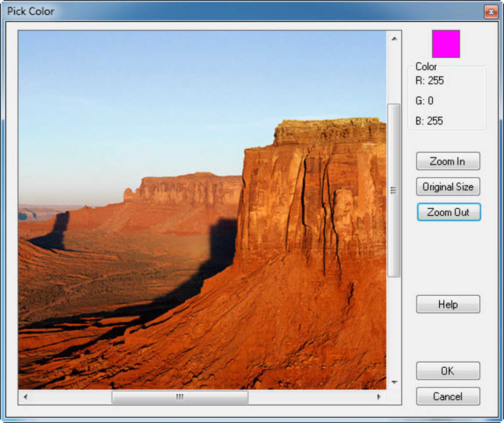
Task: Click the Zoom In button
Action: (448, 161)
